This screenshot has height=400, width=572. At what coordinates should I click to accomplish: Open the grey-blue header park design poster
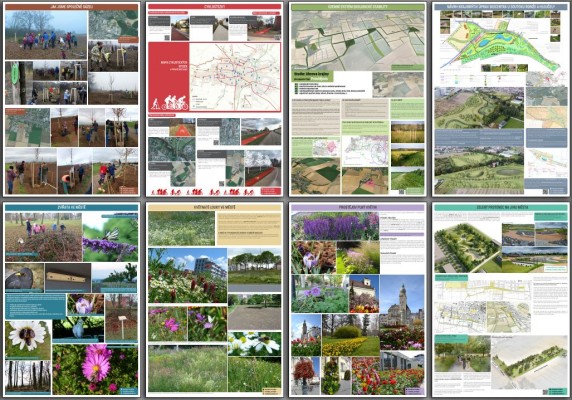point(500,99)
